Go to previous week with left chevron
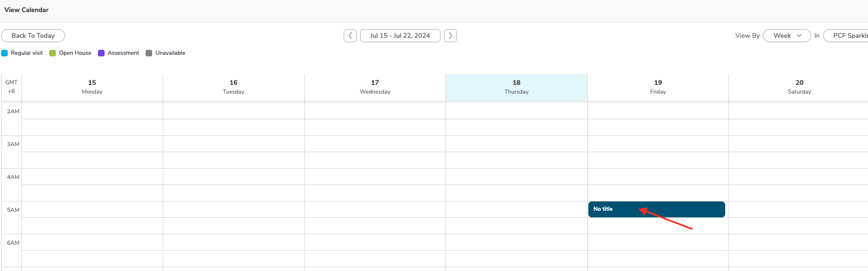Image resolution: width=868 pixels, height=271 pixels. [350, 36]
